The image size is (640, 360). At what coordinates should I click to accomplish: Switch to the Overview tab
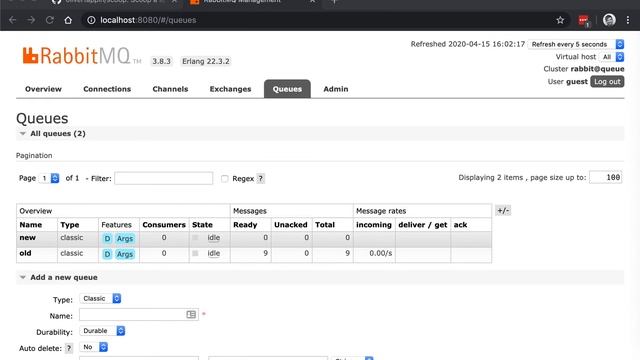tap(43, 89)
